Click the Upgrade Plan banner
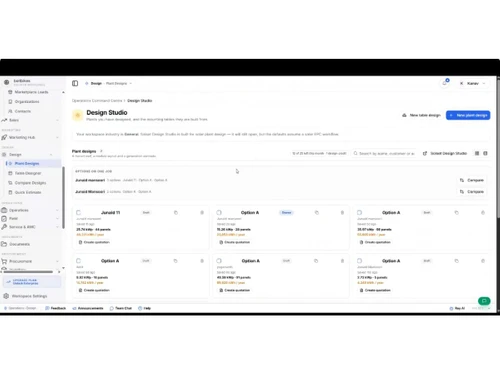This screenshot has height=375, width=500. click(32, 282)
